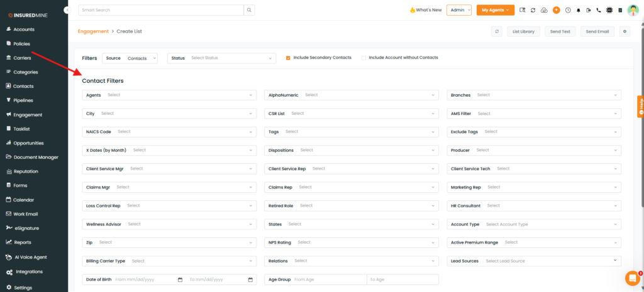
Task: Expand the Lead Sources dropdown
Action: 535,261
